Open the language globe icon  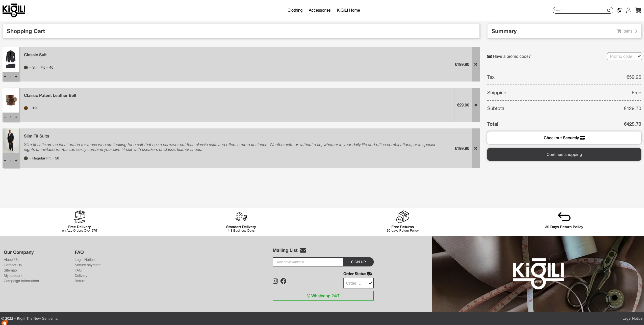pos(620,10)
